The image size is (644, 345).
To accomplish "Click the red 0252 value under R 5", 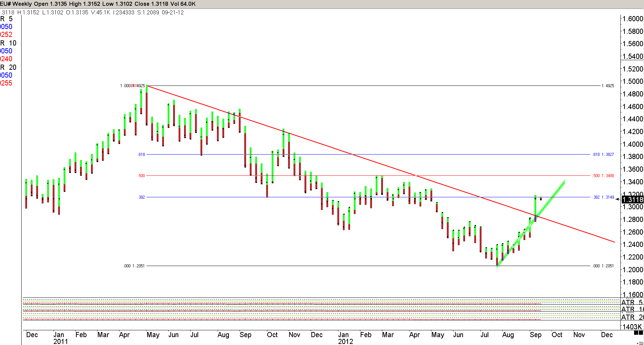I will click(x=6, y=35).
